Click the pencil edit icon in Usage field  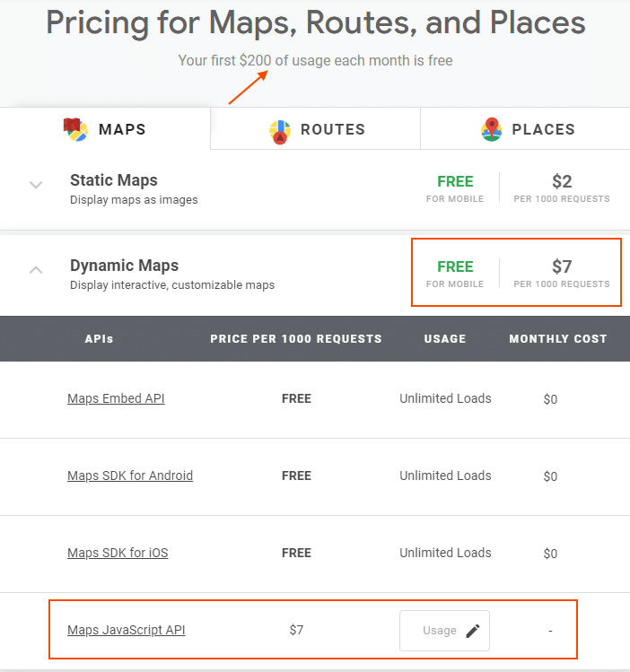473,631
